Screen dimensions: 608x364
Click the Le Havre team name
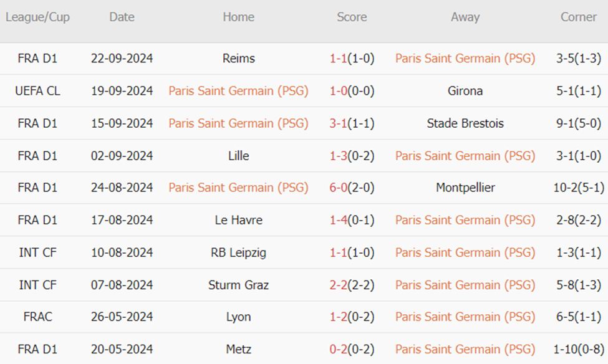click(238, 220)
